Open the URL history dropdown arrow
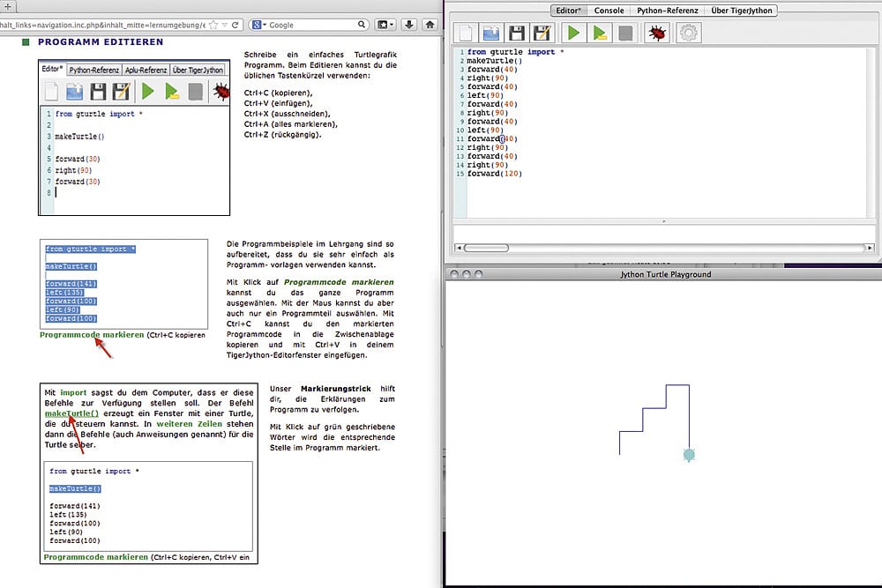The height and width of the screenshot is (588, 882). [x=225, y=25]
